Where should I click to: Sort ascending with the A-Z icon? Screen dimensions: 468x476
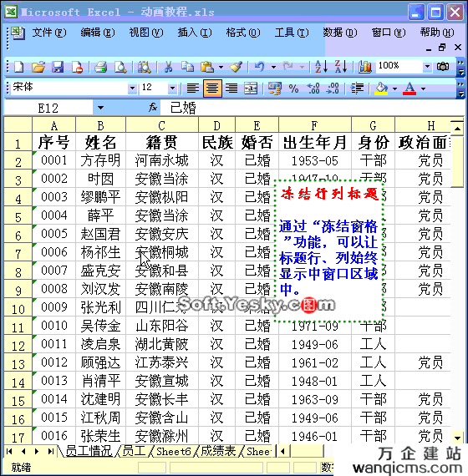pos(321,67)
